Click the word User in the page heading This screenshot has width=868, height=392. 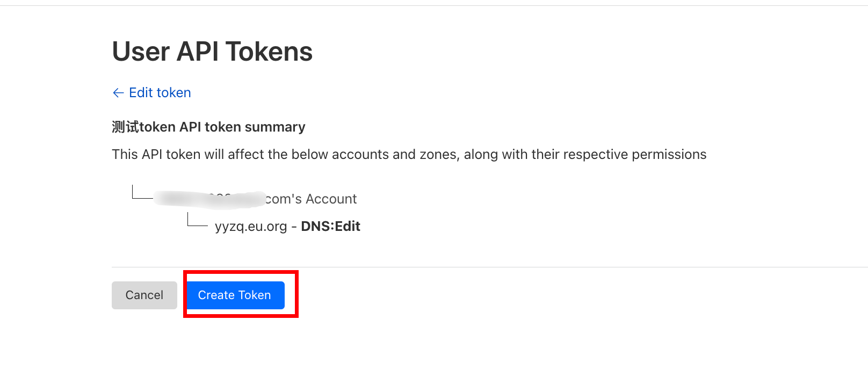(141, 52)
